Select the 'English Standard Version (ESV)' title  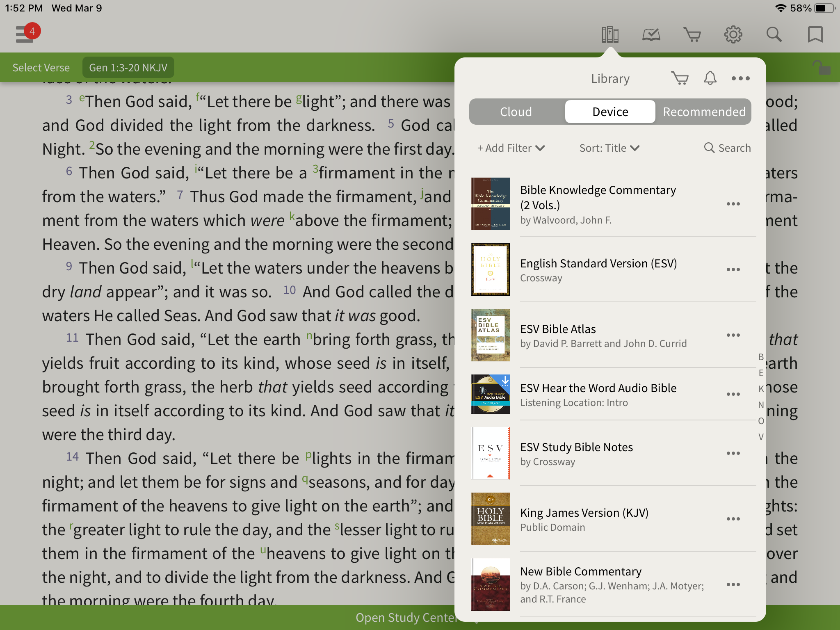coord(598,263)
